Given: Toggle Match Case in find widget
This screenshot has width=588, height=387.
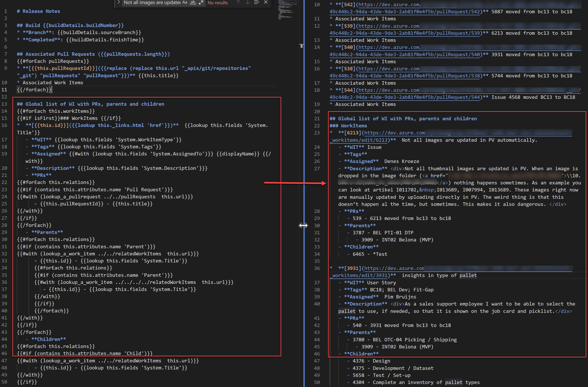Looking at the screenshot, I should coord(185,3).
